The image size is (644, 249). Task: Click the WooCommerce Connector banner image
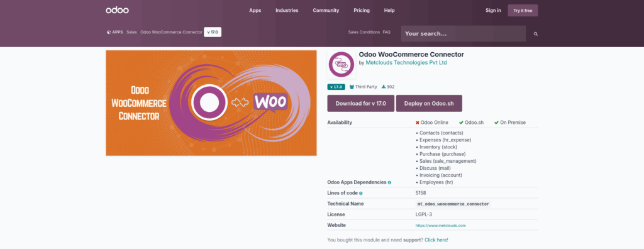211,103
